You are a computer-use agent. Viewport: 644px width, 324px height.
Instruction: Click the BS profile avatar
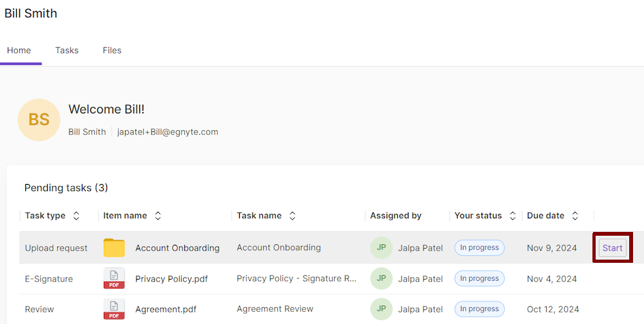(39, 120)
